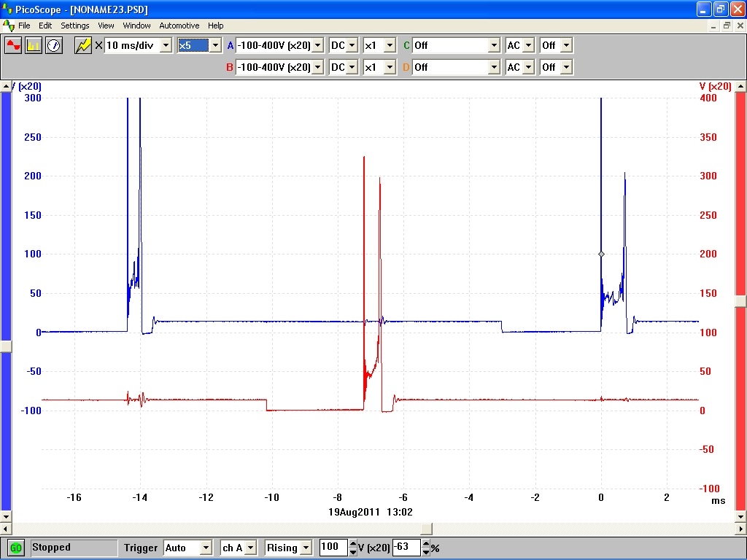Open channel B DC coupling dropdown
The width and height of the screenshot is (747, 560).
352,67
